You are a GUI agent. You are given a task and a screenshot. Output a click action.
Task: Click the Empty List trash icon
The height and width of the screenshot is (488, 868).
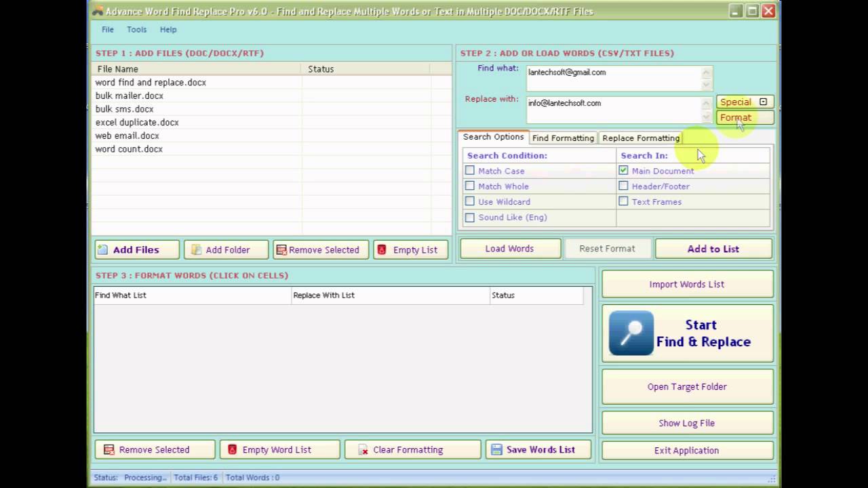pyautogui.click(x=381, y=249)
